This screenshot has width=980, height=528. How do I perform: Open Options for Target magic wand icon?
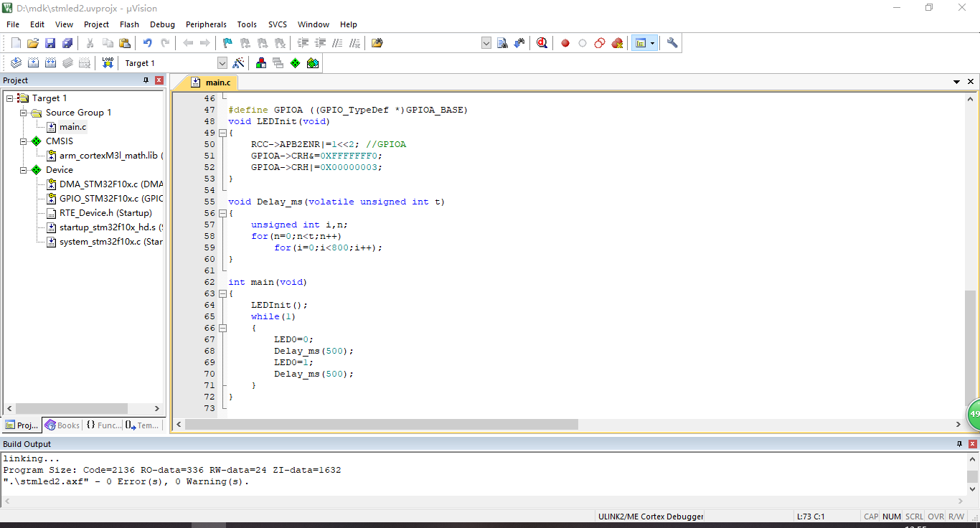tap(238, 63)
